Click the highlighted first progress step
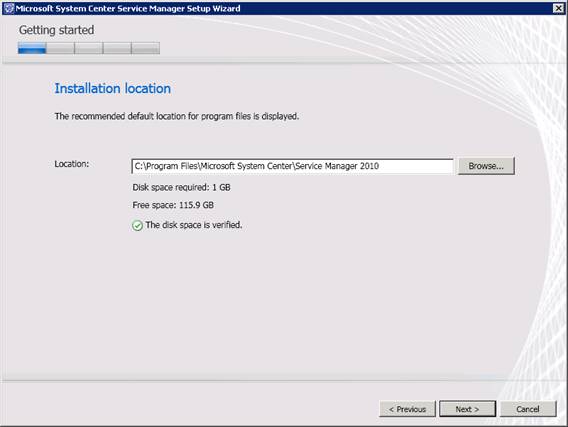This screenshot has width=568, height=427. [32, 48]
